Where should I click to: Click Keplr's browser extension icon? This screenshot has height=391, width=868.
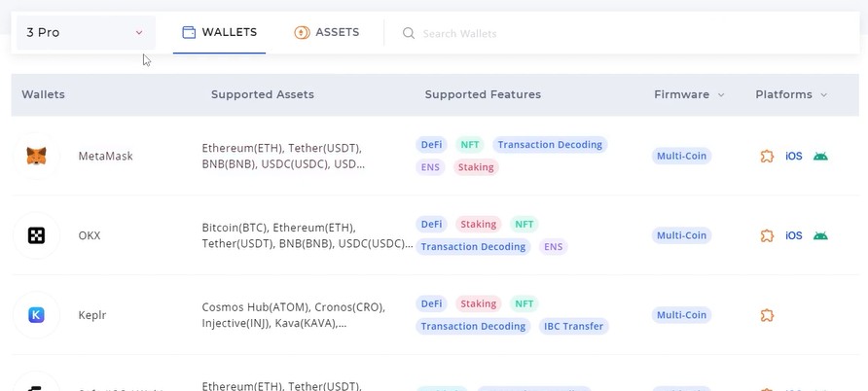pyautogui.click(x=767, y=315)
